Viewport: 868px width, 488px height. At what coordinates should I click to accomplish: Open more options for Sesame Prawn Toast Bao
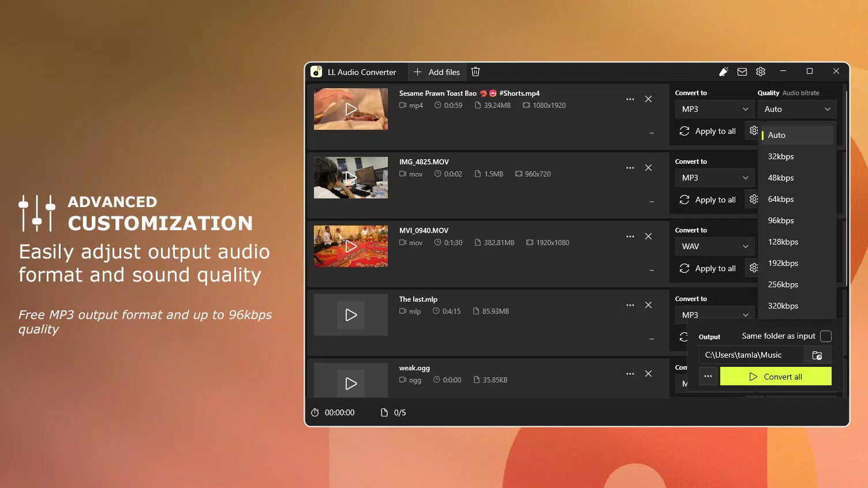pos(630,99)
